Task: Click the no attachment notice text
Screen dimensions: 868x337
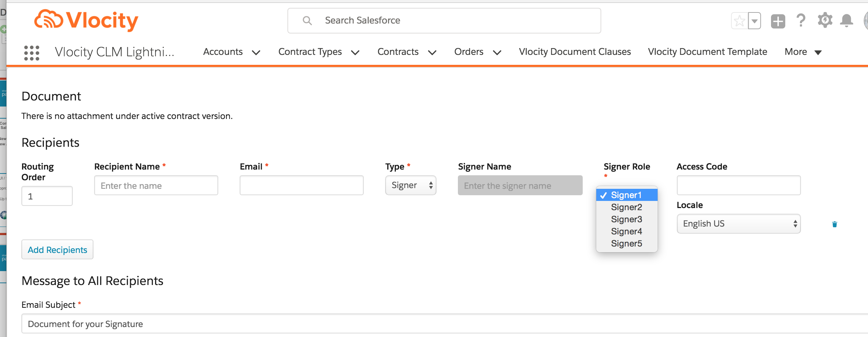Action: tap(127, 116)
